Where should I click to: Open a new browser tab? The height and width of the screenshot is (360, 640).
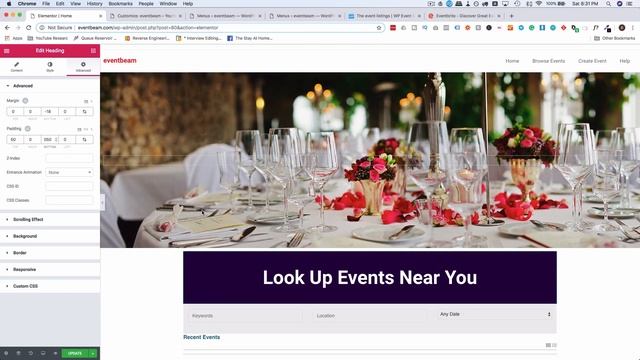(x=511, y=16)
